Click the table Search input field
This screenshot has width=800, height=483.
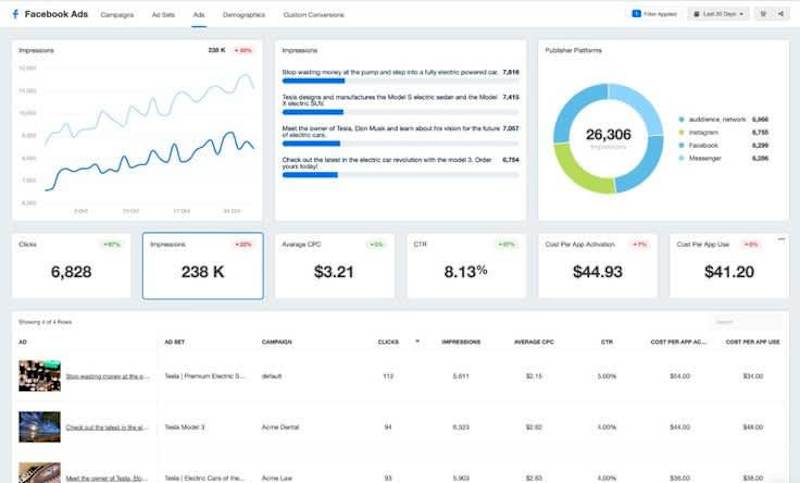745,322
